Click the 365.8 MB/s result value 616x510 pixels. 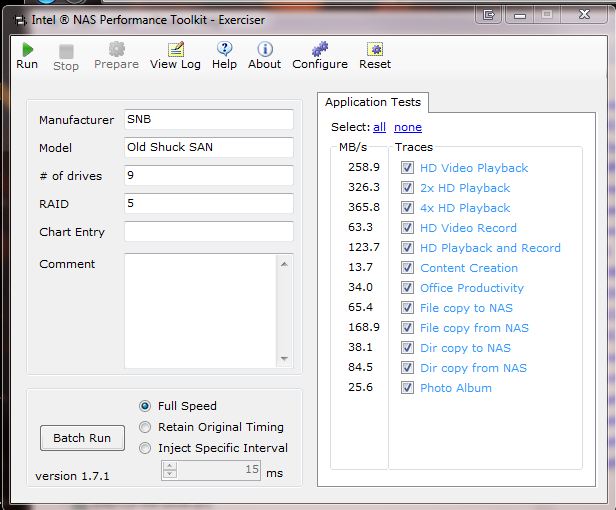[x=364, y=207]
